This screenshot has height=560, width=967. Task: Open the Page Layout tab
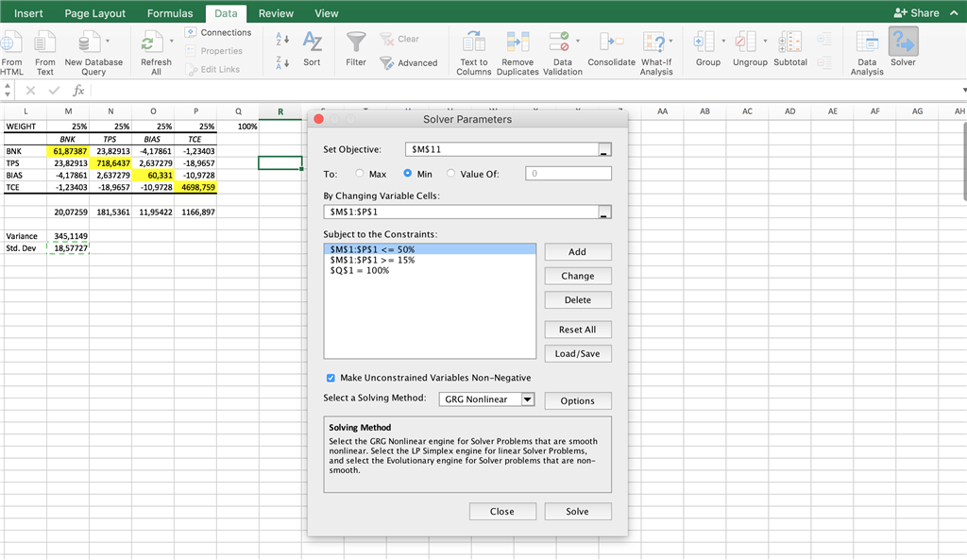pos(95,13)
